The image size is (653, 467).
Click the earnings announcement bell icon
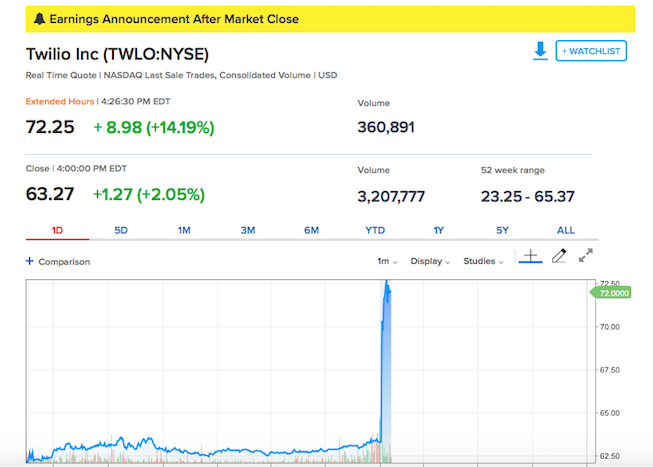pos(40,19)
